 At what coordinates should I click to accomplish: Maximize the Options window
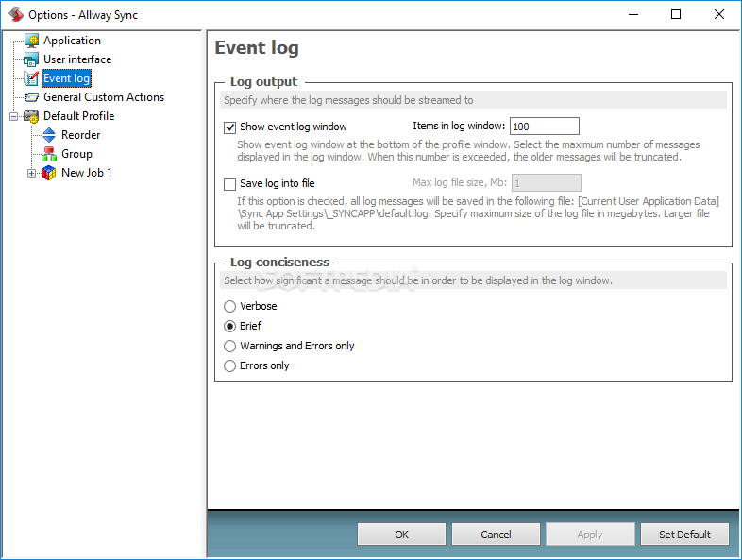point(676,15)
